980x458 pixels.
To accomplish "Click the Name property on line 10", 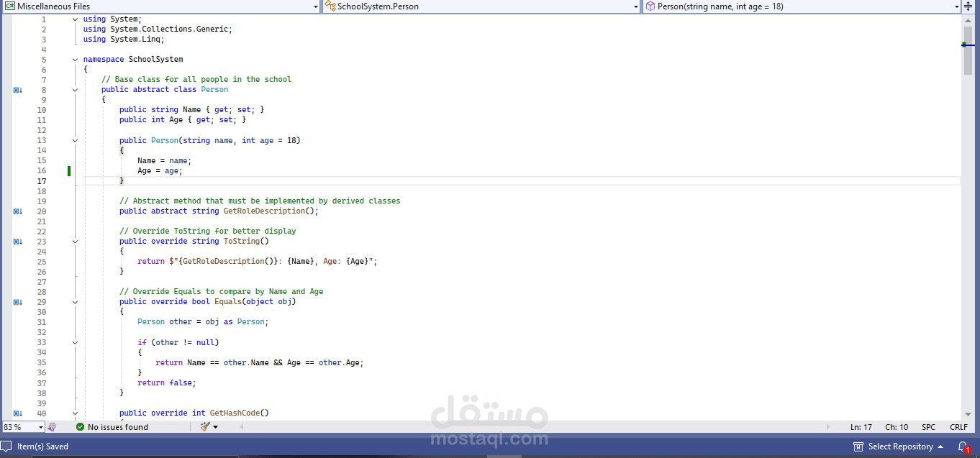I will click(192, 110).
